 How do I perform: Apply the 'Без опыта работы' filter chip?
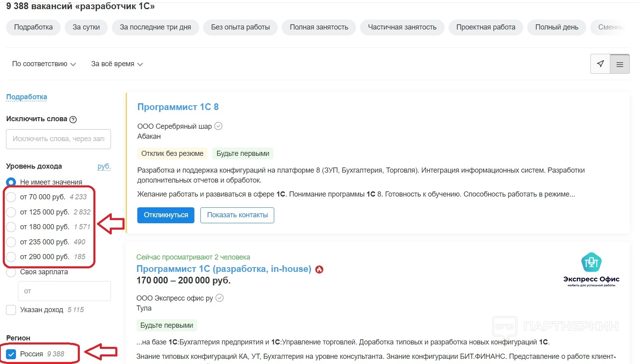click(240, 27)
